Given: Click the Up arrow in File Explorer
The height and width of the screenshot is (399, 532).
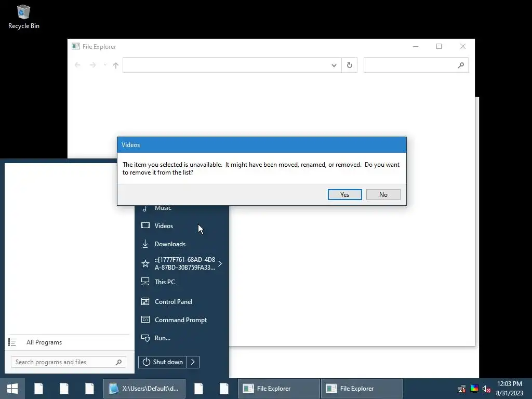Looking at the screenshot, I should click(116, 65).
